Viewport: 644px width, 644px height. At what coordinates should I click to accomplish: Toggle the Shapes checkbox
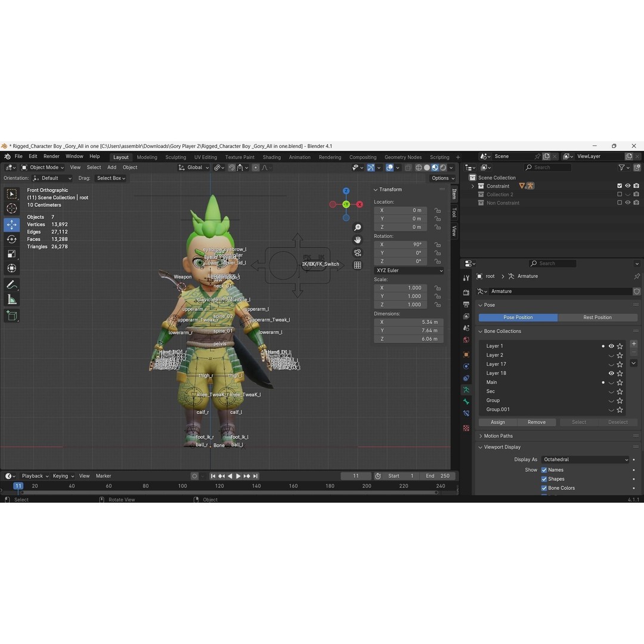pyautogui.click(x=544, y=479)
